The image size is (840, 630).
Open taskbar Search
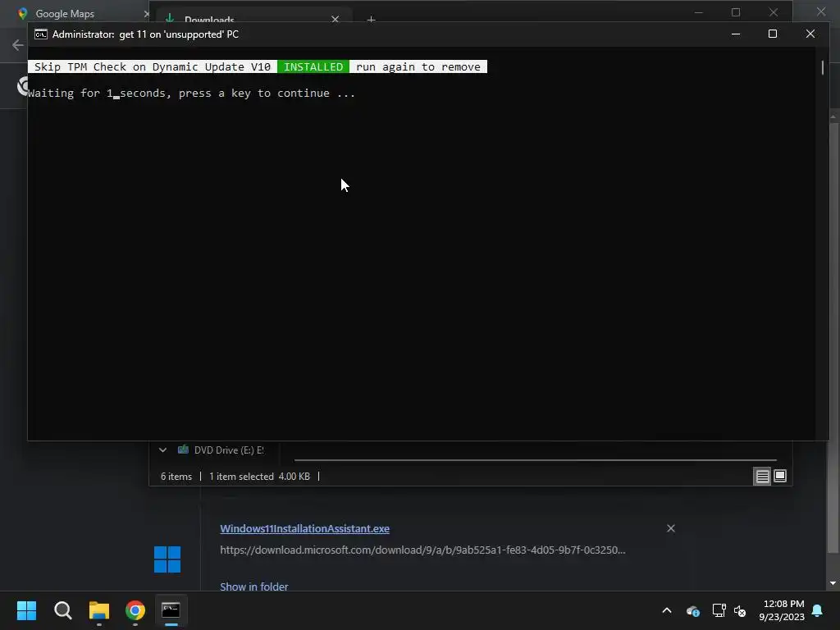tap(62, 610)
